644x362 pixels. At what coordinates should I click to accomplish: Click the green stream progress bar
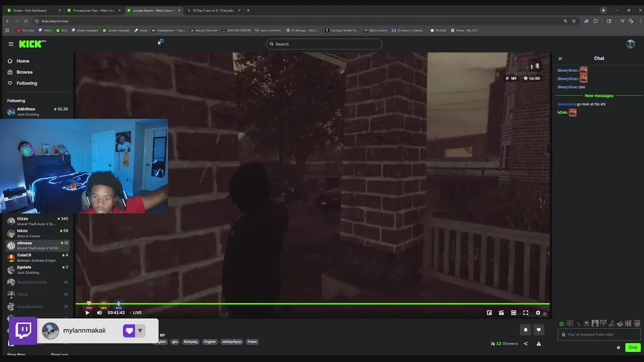(x=312, y=304)
